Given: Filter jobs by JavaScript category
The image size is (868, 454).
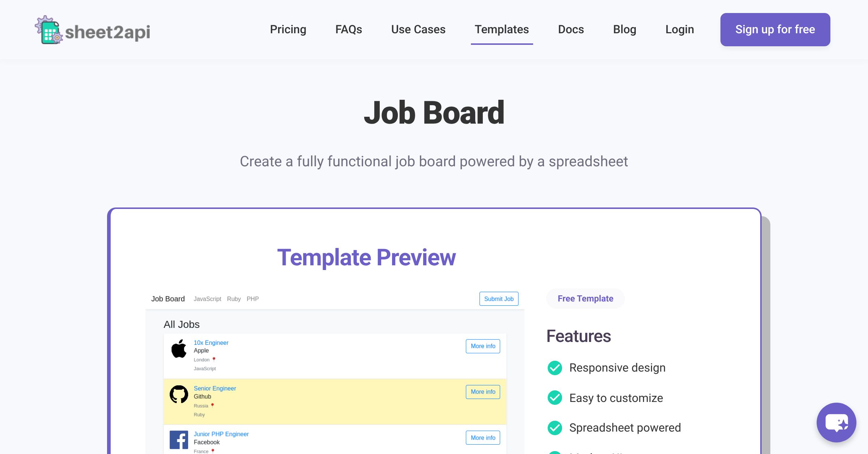Looking at the screenshot, I should 207,299.
